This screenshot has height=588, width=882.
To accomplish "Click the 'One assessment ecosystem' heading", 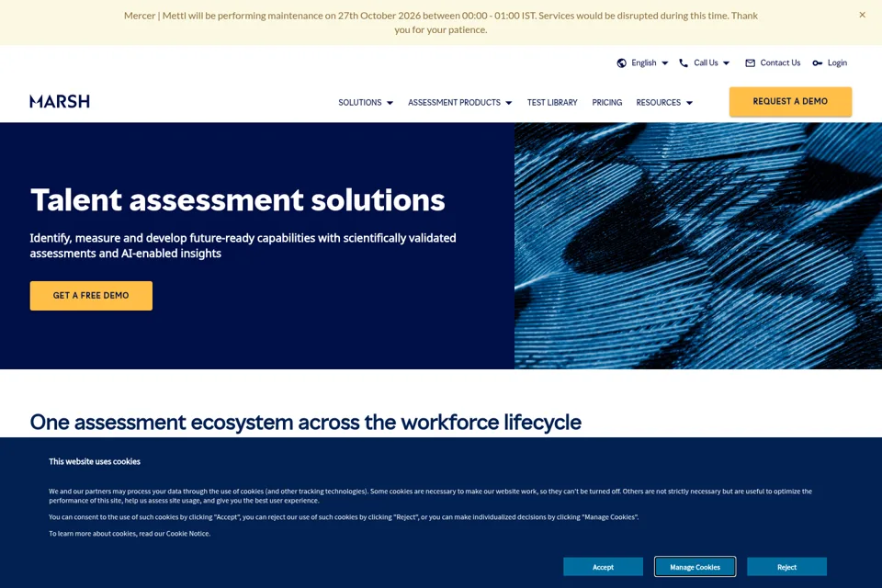I will click(x=305, y=422).
